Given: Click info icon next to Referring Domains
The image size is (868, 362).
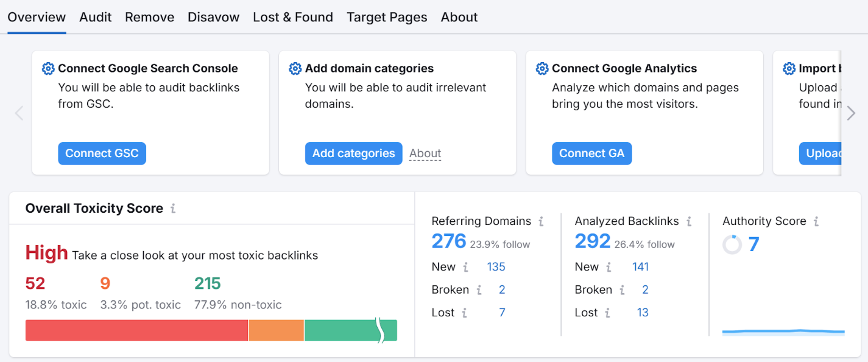Looking at the screenshot, I should pyautogui.click(x=541, y=222).
